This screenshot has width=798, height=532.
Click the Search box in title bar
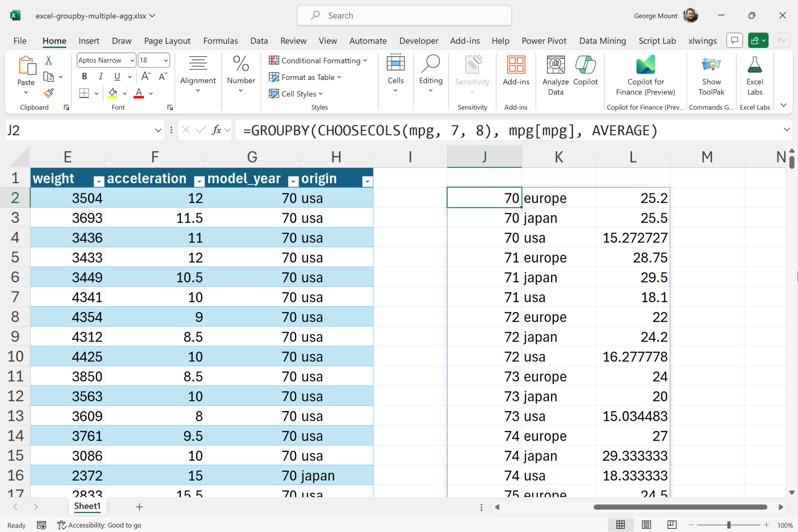(404, 16)
